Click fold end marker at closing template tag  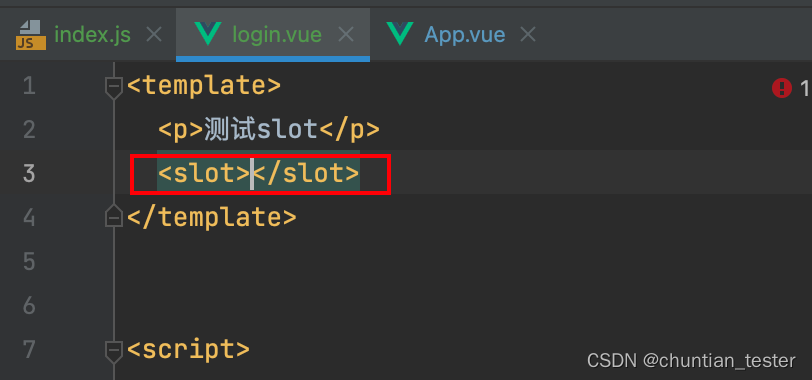tap(113, 216)
